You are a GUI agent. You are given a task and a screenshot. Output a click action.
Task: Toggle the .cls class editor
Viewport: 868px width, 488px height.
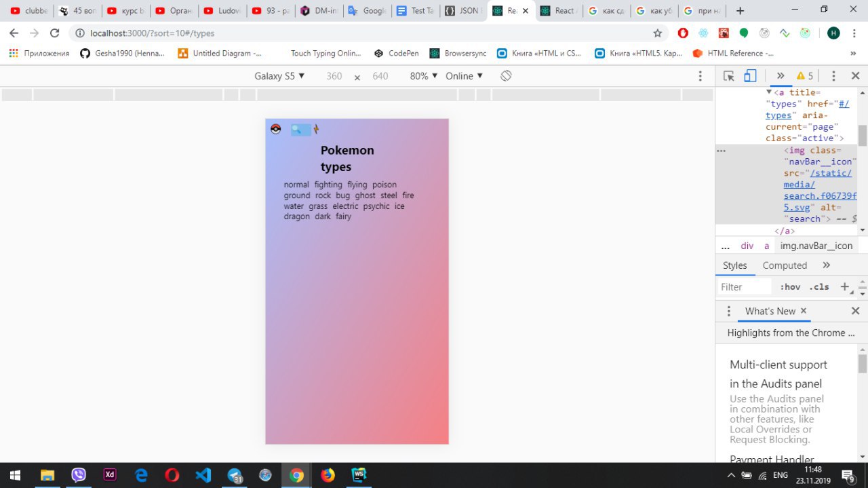819,287
